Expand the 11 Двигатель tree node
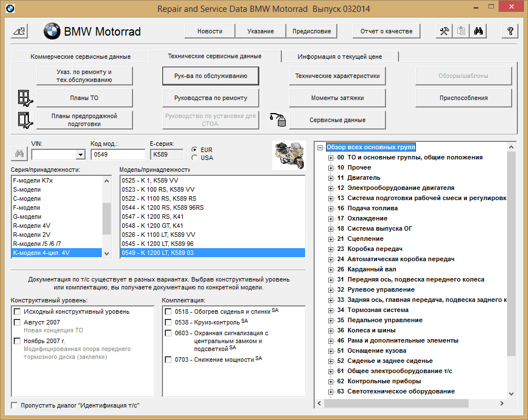The width and height of the screenshot is (528, 420). pyautogui.click(x=331, y=177)
